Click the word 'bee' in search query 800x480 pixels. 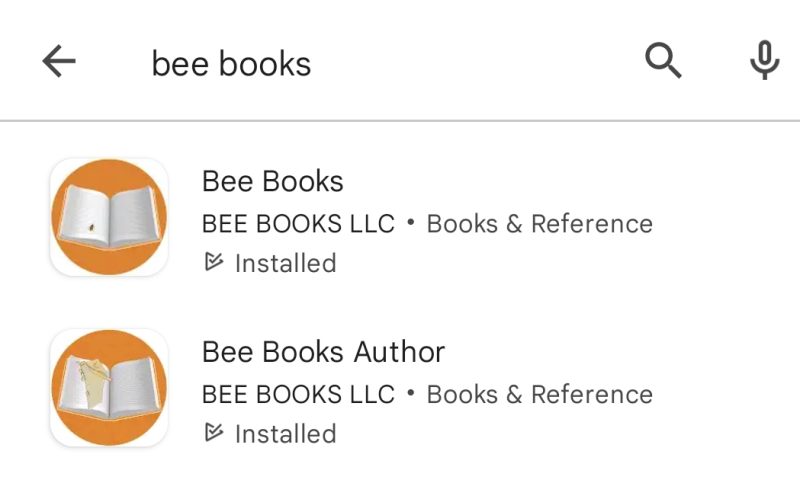180,64
